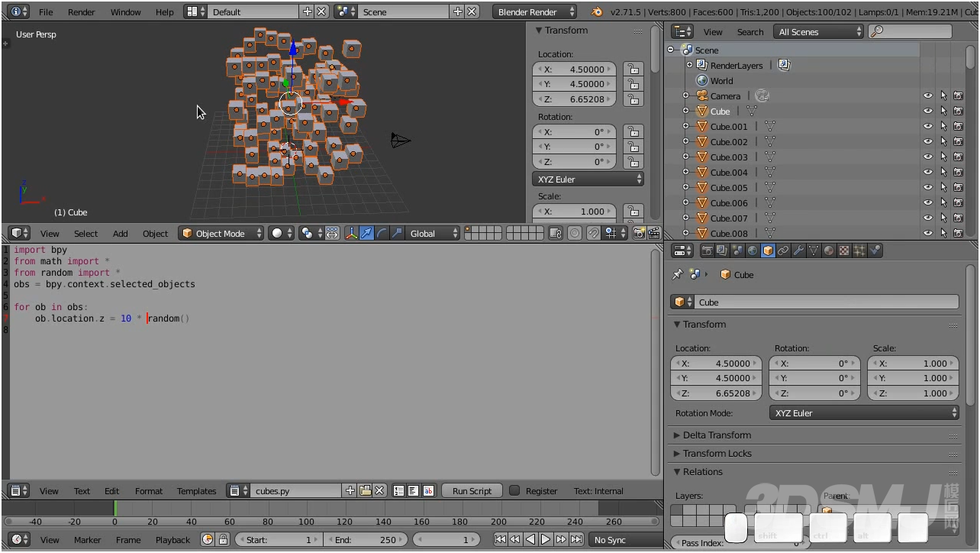Click the play animation forward button
The width and height of the screenshot is (980, 553).
point(546,540)
